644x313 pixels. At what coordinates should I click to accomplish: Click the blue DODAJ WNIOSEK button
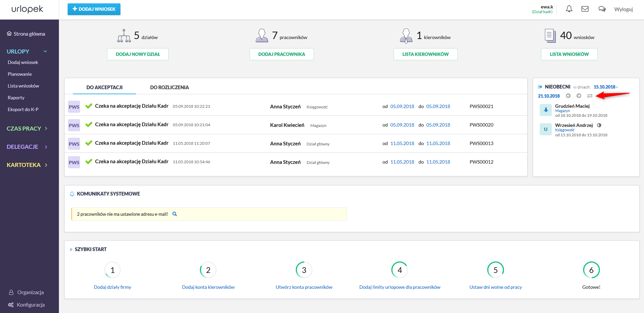click(x=94, y=9)
